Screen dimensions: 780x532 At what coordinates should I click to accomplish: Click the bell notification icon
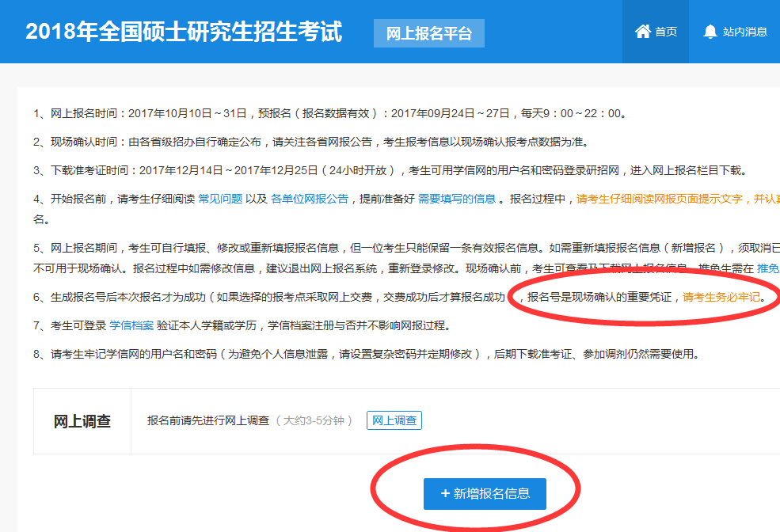710,32
